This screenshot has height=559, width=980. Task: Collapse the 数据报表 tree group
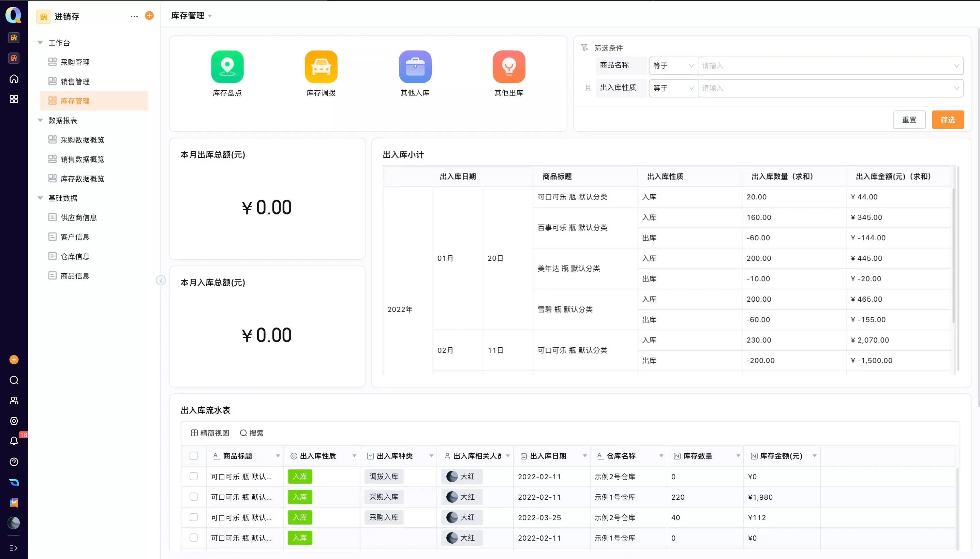(40, 120)
